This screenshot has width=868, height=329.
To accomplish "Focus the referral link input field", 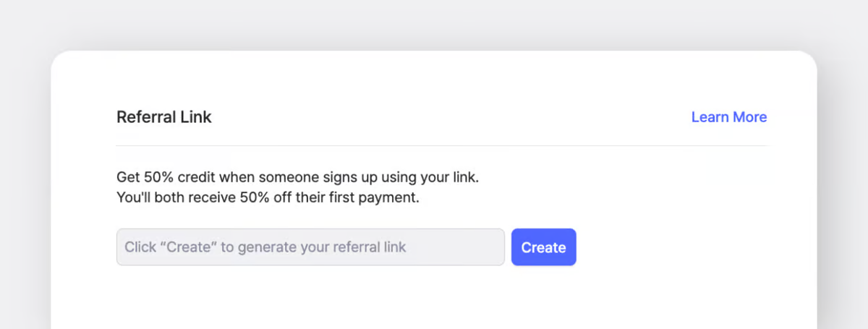I will click(310, 247).
